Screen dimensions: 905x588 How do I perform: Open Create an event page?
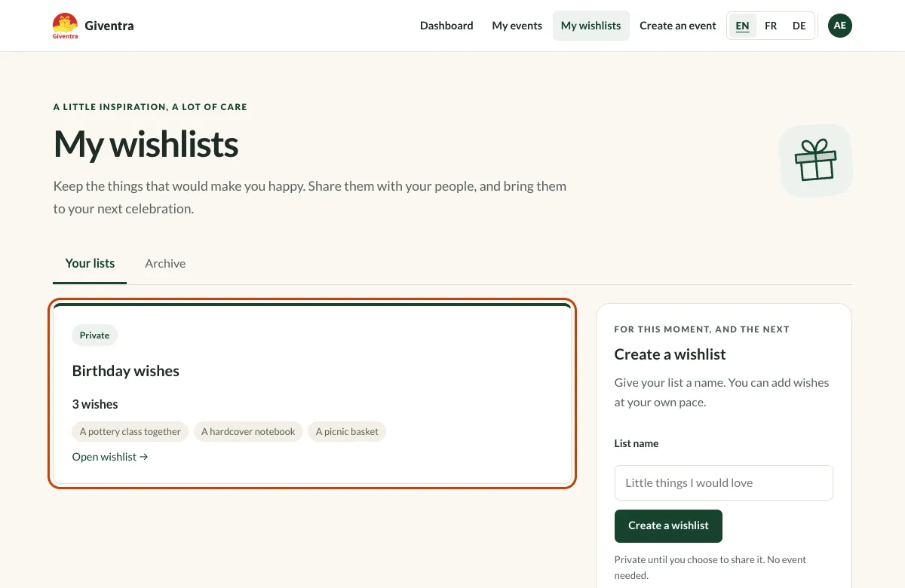pos(678,26)
